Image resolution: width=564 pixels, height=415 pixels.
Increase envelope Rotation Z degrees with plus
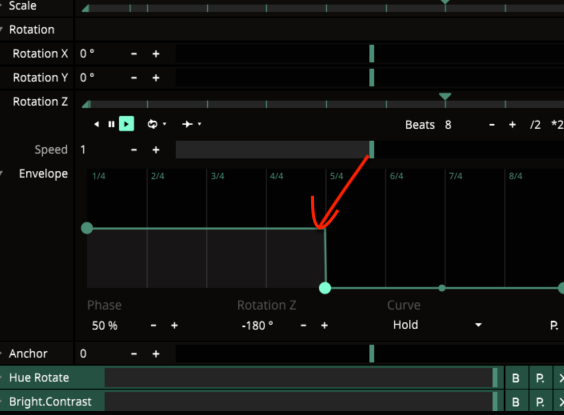324,325
